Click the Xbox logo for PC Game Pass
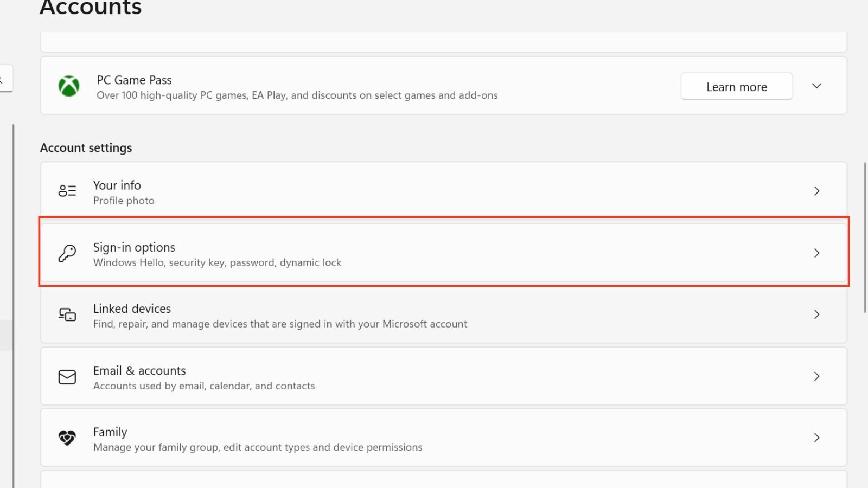This screenshot has width=868, height=488. [67, 85]
